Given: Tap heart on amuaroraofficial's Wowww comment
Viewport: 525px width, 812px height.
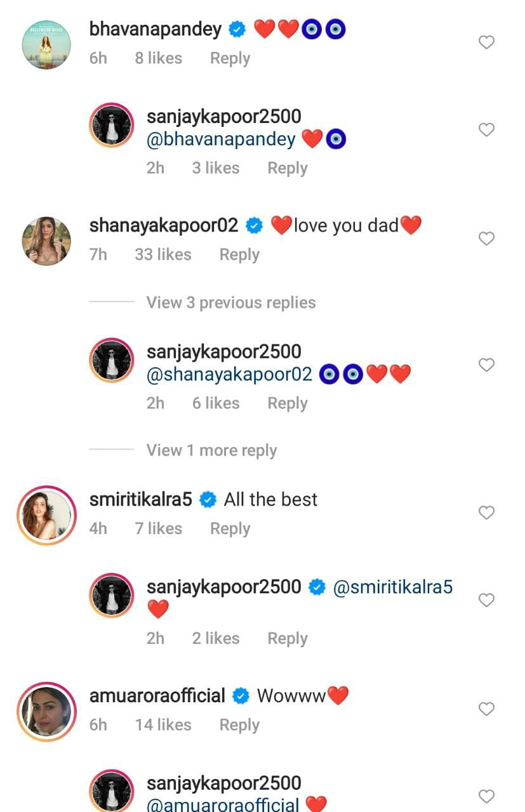Looking at the screenshot, I should [486, 709].
